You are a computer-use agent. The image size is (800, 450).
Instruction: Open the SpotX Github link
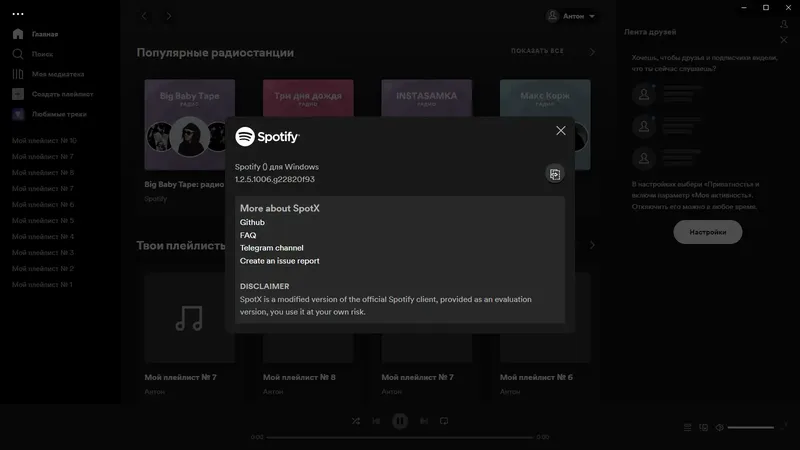[x=252, y=222]
